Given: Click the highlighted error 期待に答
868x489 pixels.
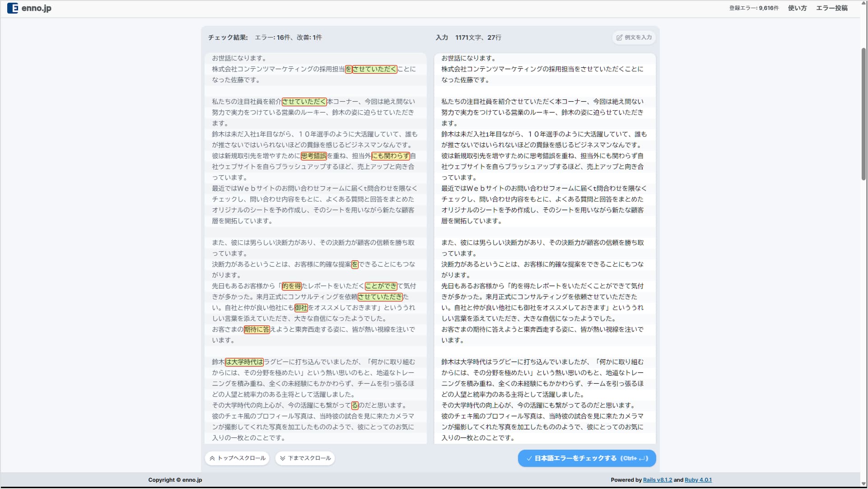Looking at the screenshot, I should tap(257, 329).
